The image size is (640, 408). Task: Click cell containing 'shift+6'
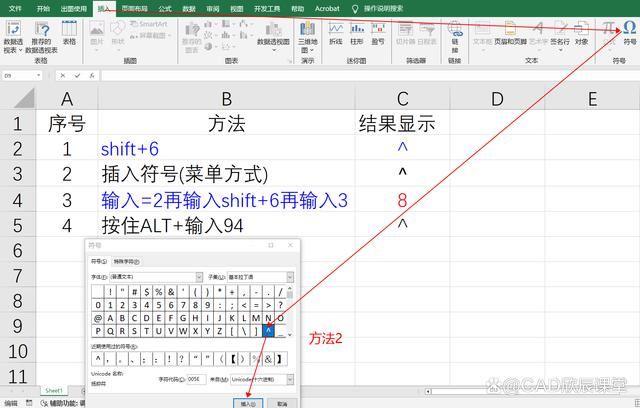coord(227,149)
